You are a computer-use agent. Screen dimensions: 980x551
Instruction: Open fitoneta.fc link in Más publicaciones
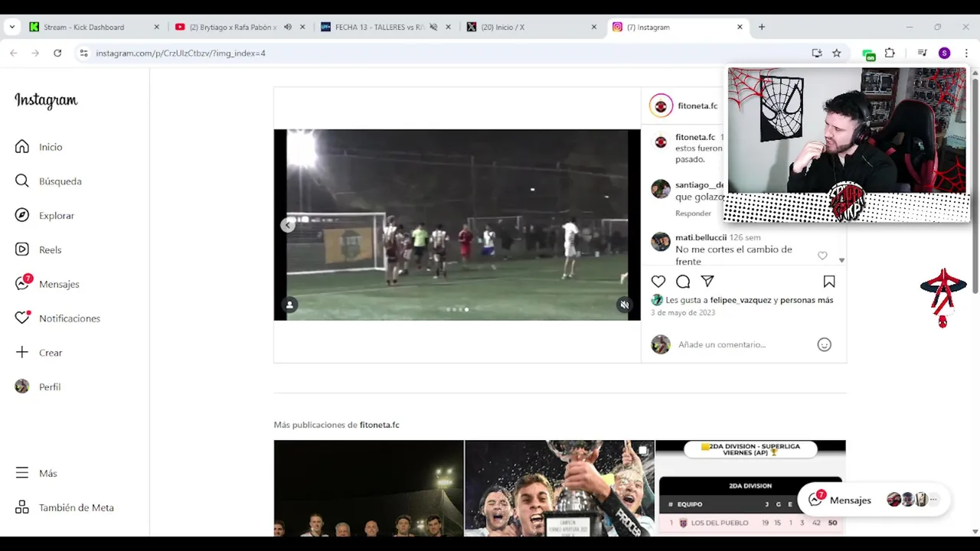pos(379,425)
